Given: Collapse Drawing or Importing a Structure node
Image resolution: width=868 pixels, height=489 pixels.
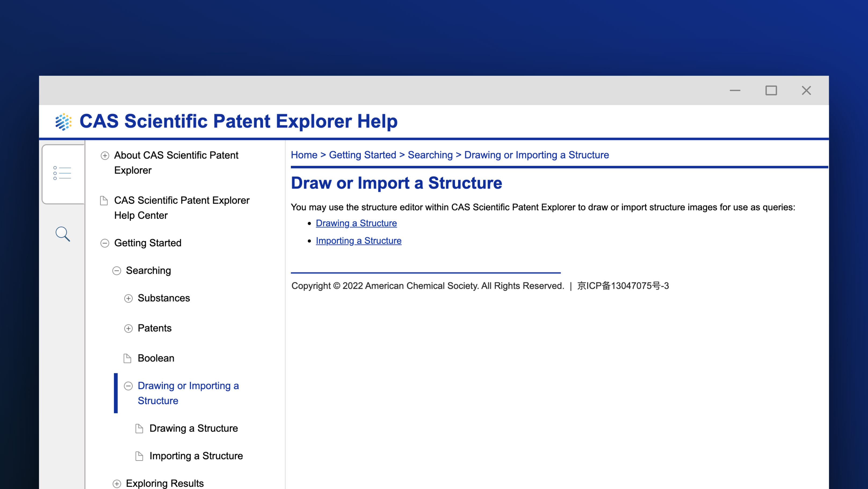Looking at the screenshot, I should pos(128,386).
